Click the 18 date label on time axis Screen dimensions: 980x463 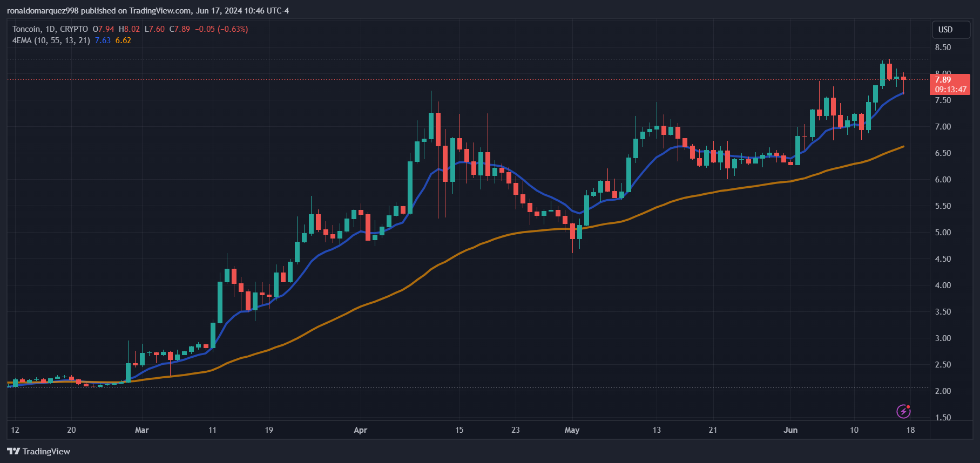[x=910, y=430]
